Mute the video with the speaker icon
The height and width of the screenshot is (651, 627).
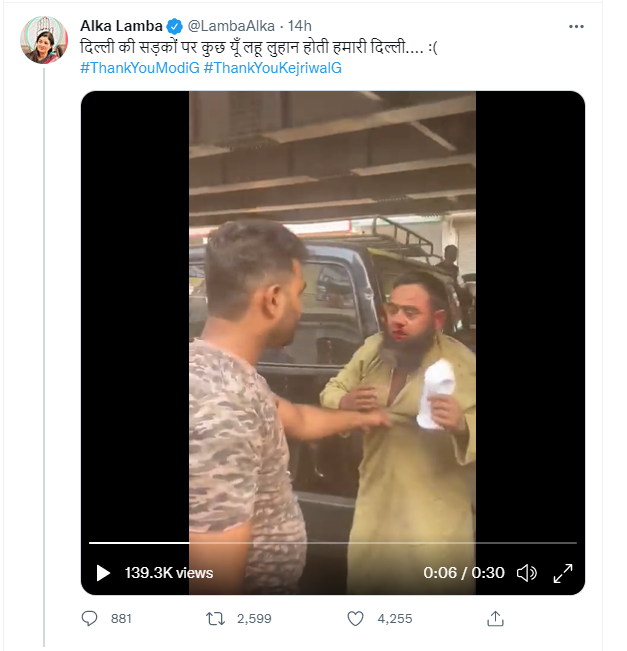[527, 573]
